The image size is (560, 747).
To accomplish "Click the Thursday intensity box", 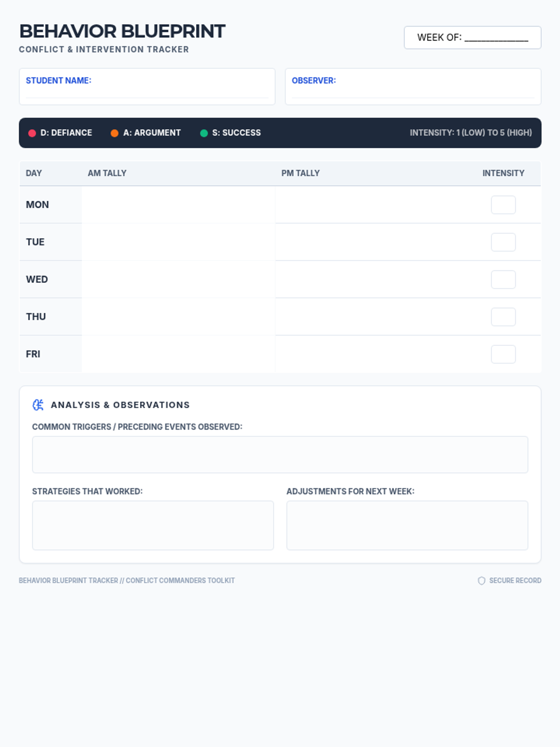I will coord(503,317).
